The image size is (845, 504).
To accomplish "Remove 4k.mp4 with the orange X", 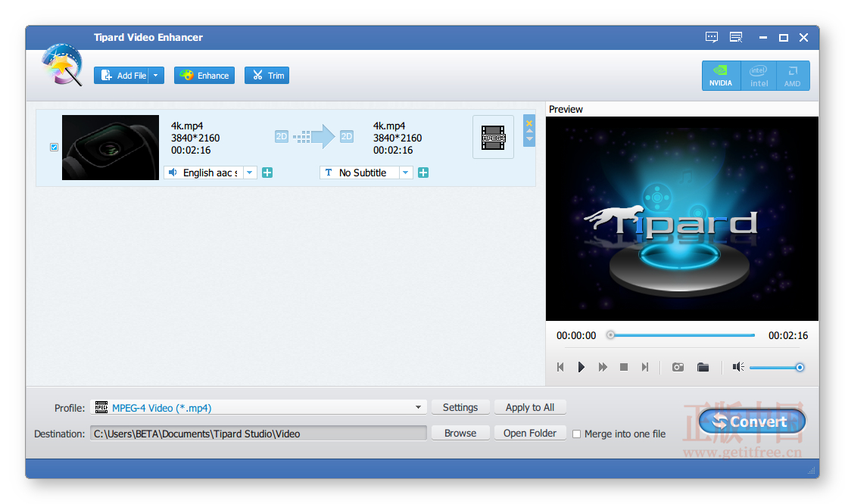I will point(529,123).
